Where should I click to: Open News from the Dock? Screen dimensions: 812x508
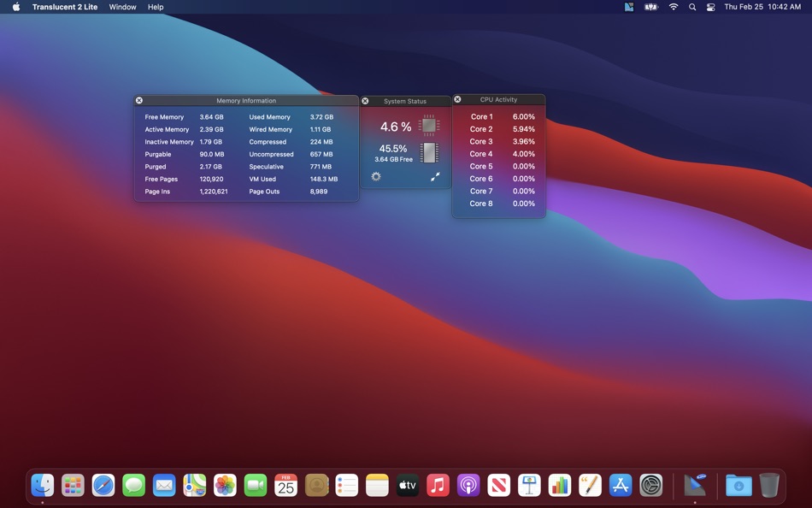tap(498, 486)
